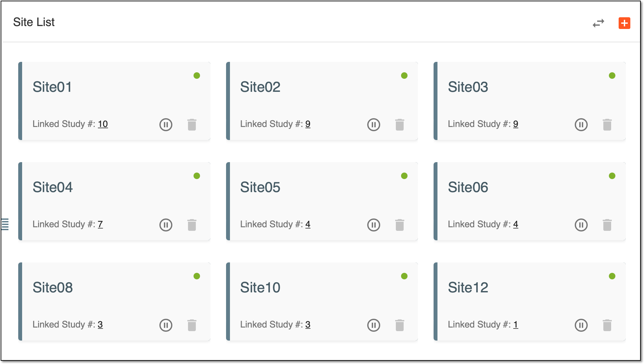Open linked study count 10 for Site01
This screenshot has width=644, height=364.
(x=103, y=124)
